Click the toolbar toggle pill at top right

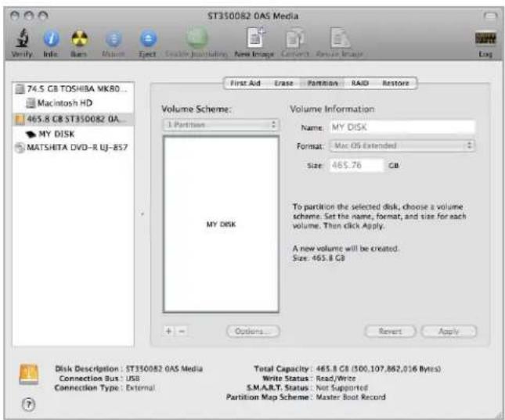489,15
